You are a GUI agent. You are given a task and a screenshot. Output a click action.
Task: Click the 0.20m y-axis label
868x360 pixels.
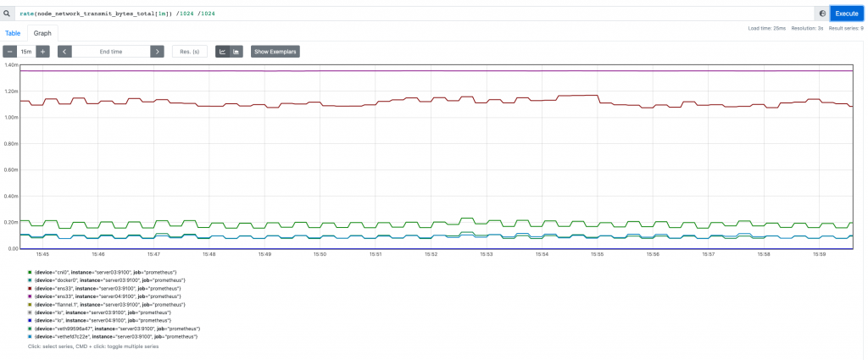tap(11, 222)
